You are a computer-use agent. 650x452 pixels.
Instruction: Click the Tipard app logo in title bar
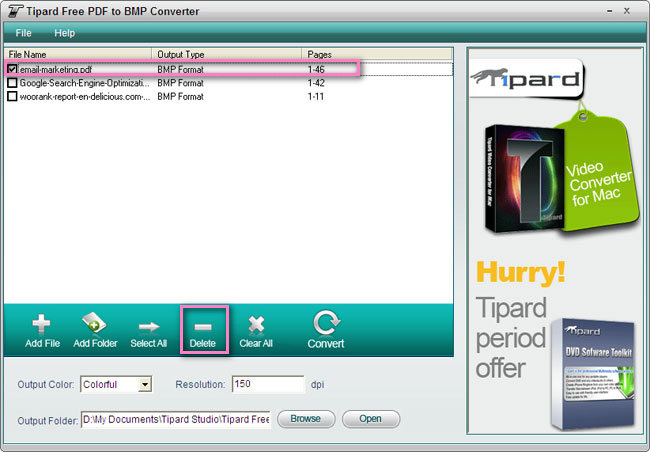pos(15,11)
